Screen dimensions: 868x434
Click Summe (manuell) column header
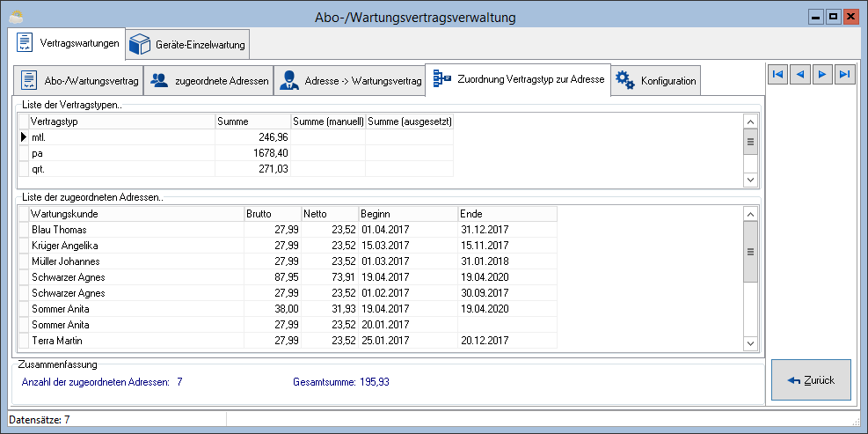pyautogui.click(x=328, y=121)
